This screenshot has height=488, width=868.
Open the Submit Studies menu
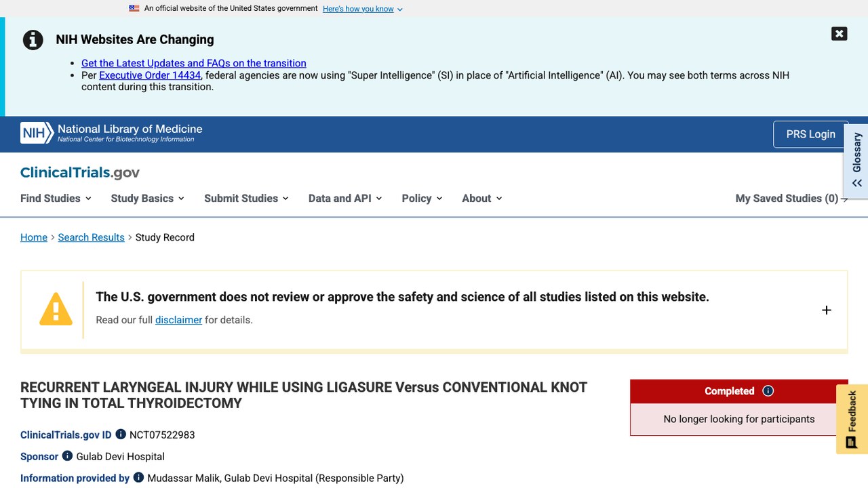click(x=246, y=199)
